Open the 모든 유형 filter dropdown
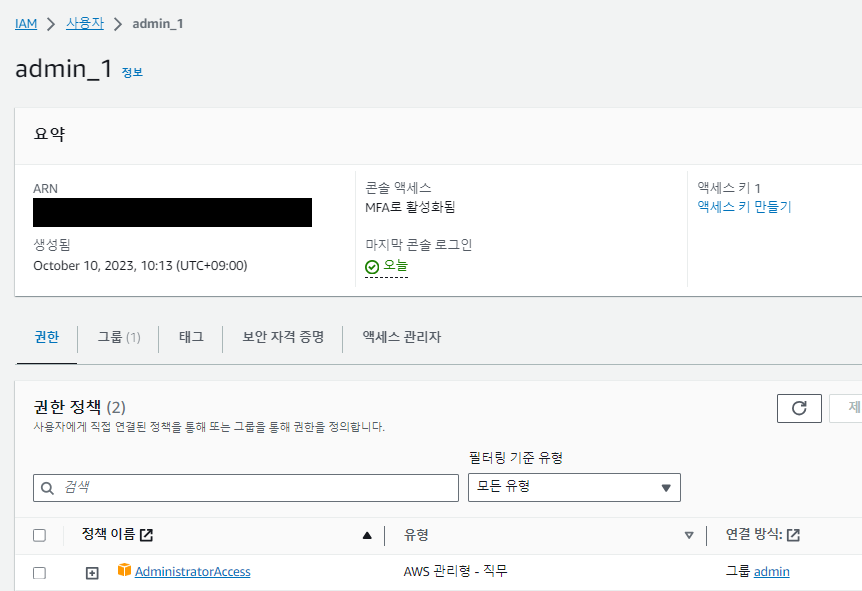This screenshot has width=862, height=591. [x=574, y=488]
